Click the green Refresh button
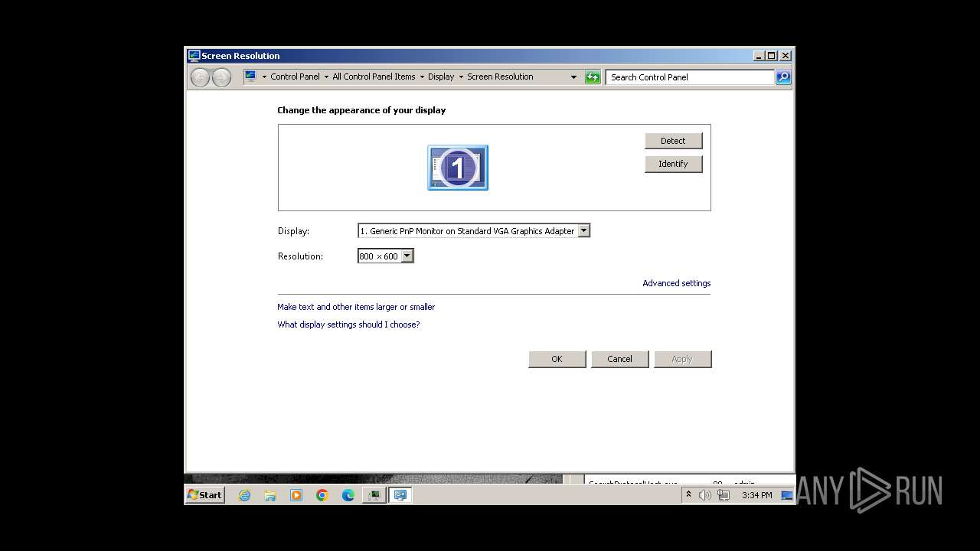Image resolution: width=980 pixels, height=551 pixels. tap(593, 77)
